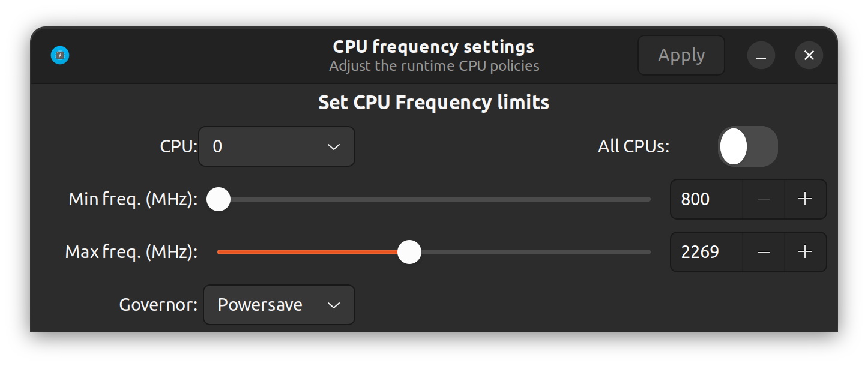Click the "All CPUs:" label text
The image size is (868, 366).
(x=633, y=146)
